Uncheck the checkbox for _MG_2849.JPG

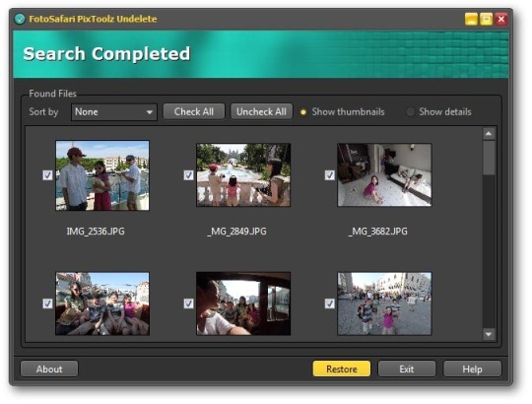(188, 175)
